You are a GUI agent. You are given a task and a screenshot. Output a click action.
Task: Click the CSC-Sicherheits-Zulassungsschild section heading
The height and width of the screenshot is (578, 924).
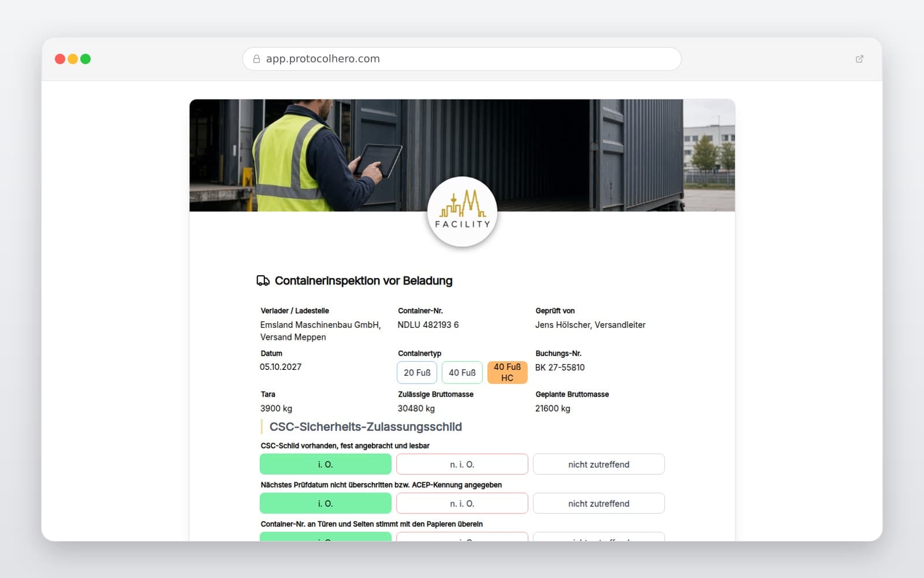click(366, 427)
